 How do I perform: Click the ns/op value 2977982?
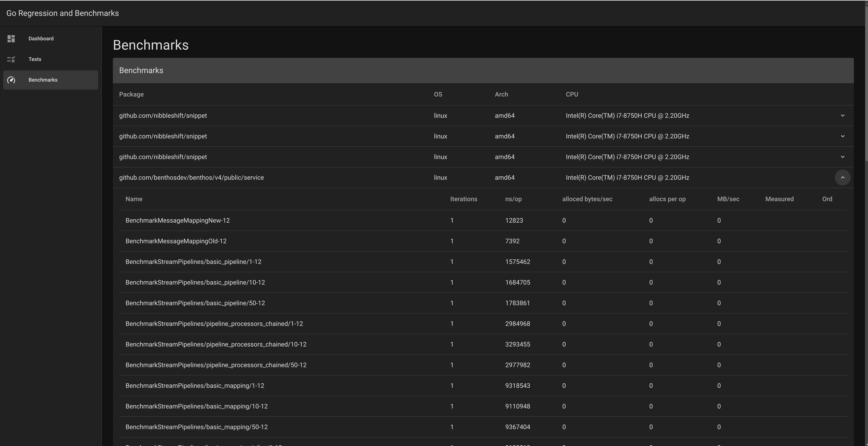click(x=518, y=365)
